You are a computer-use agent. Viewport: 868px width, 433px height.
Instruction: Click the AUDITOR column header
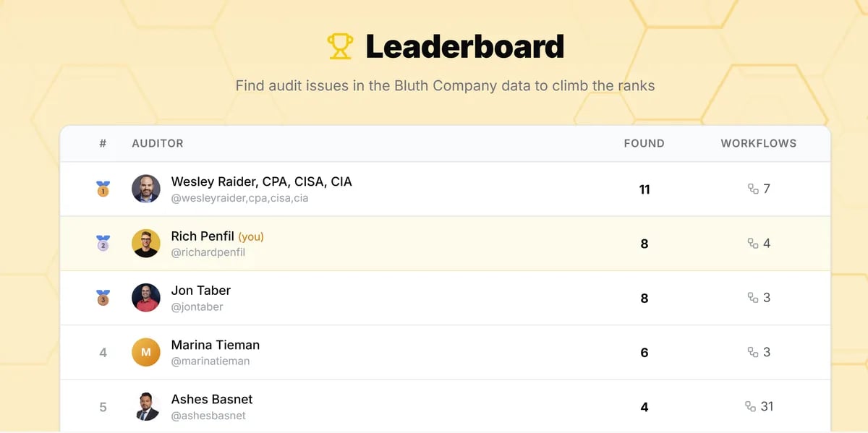point(157,143)
